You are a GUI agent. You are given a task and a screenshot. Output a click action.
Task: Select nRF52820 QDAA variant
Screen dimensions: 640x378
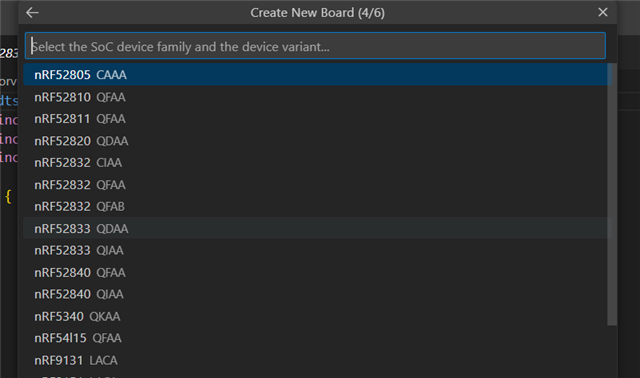(317, 141)
